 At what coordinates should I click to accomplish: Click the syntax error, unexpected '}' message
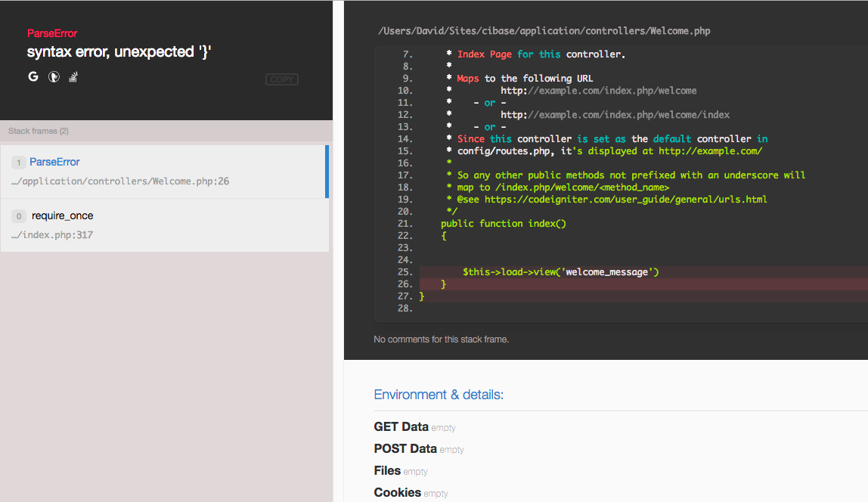[x=119, y=51]
